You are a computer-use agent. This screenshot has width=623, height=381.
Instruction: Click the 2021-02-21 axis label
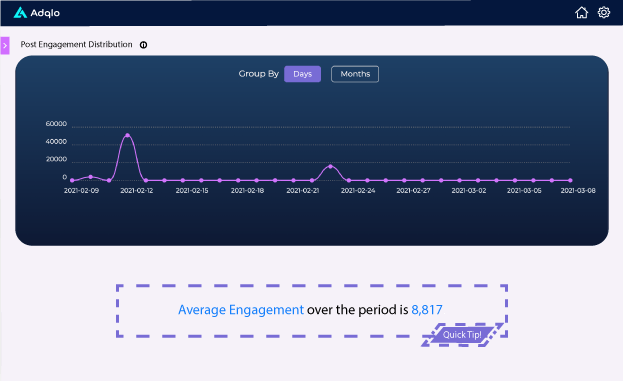303,191
